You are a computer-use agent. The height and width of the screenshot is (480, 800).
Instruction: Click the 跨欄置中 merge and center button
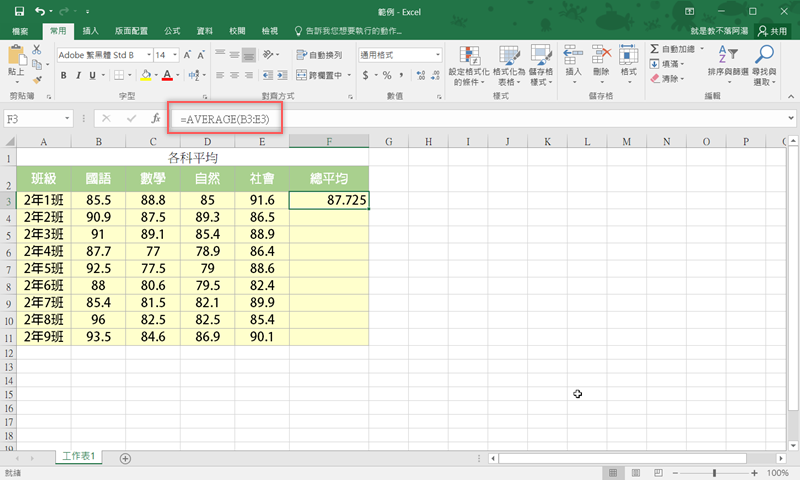pos(320,75)
